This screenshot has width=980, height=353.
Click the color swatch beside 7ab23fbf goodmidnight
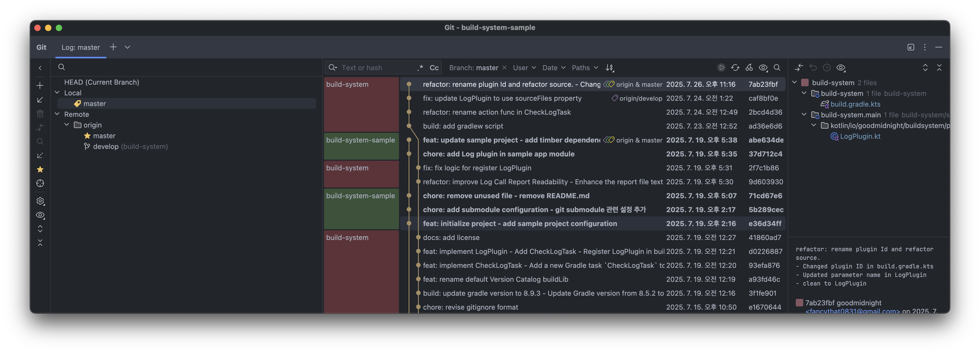click(x=799, y=302)
